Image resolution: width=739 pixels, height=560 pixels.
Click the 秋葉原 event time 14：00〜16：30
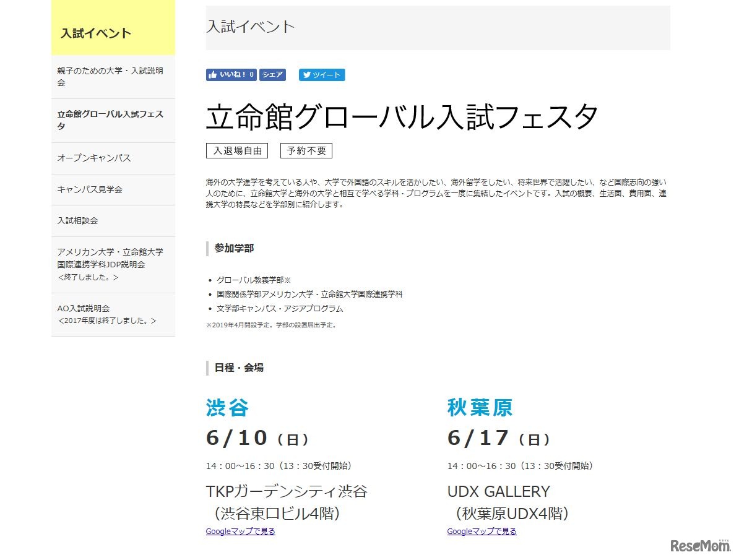pyautogui.click(x=481, y=466)
